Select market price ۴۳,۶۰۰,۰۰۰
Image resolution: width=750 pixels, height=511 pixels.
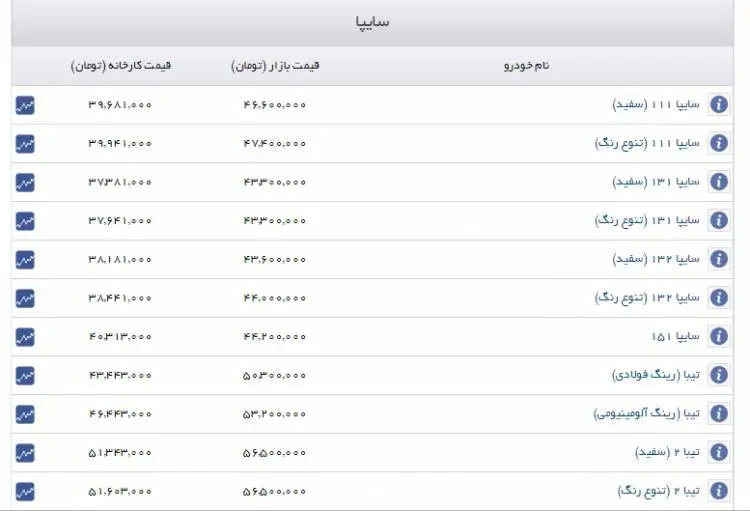point(275,260)
